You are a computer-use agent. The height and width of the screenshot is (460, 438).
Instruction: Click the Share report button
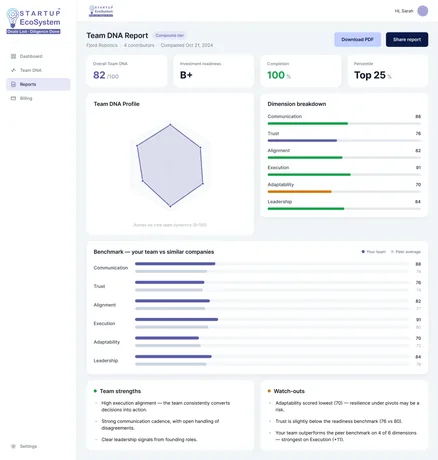[x=407, y=39]
